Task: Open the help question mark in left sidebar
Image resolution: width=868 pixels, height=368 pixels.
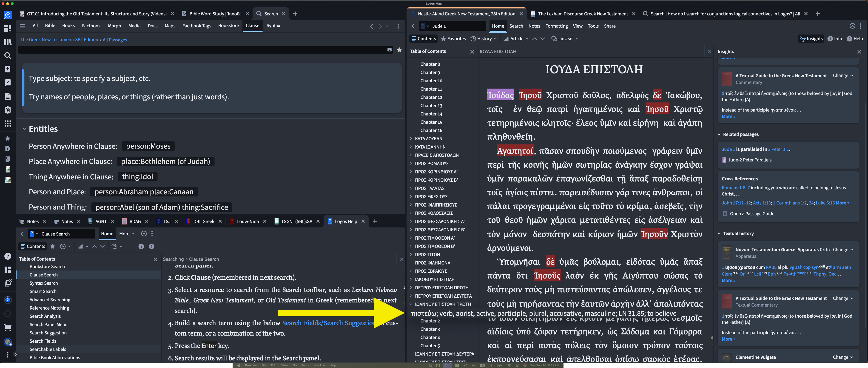Action: [7, 256]
